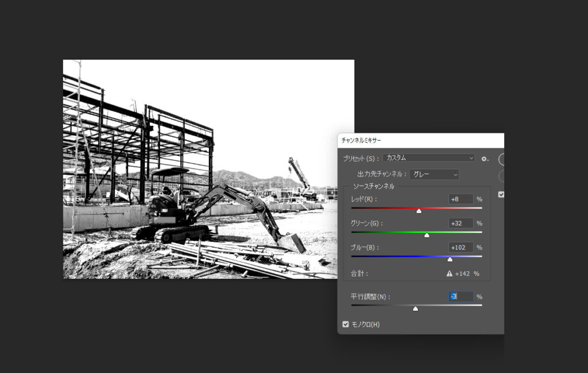Click the ブルー slider handle
The image size is (588, 373).
450,259
